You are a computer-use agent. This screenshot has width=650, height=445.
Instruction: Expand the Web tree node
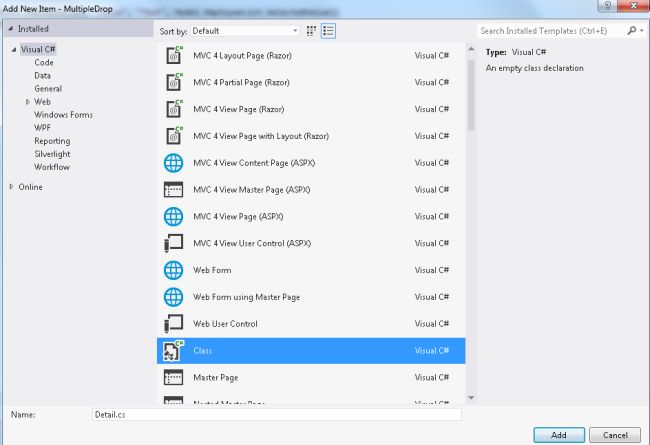[28, 102]
